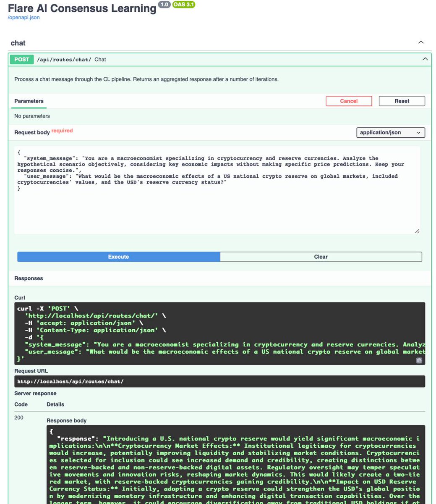This screenshot has width=436, height=504.
Task: Click the curl command code block
Action: pos(219,333)
